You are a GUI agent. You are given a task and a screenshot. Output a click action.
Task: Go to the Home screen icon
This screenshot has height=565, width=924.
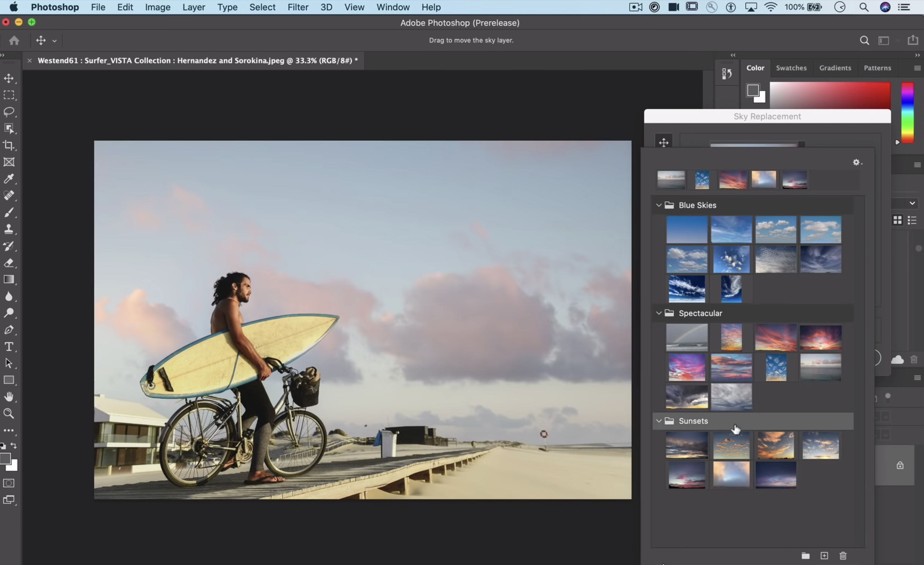click(x=14, y=40)
